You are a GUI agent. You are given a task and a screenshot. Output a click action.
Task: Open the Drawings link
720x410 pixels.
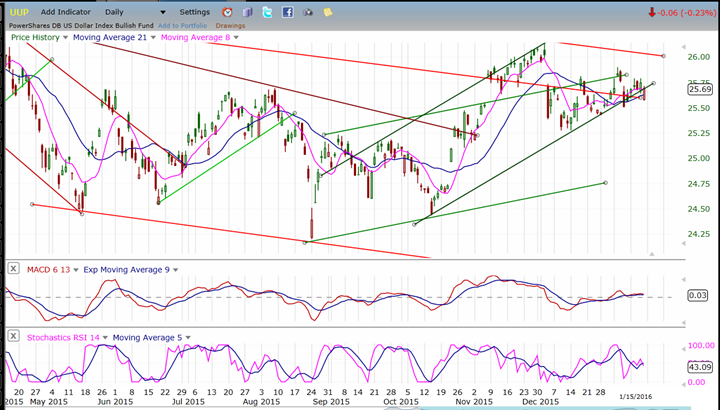(231, 26)
